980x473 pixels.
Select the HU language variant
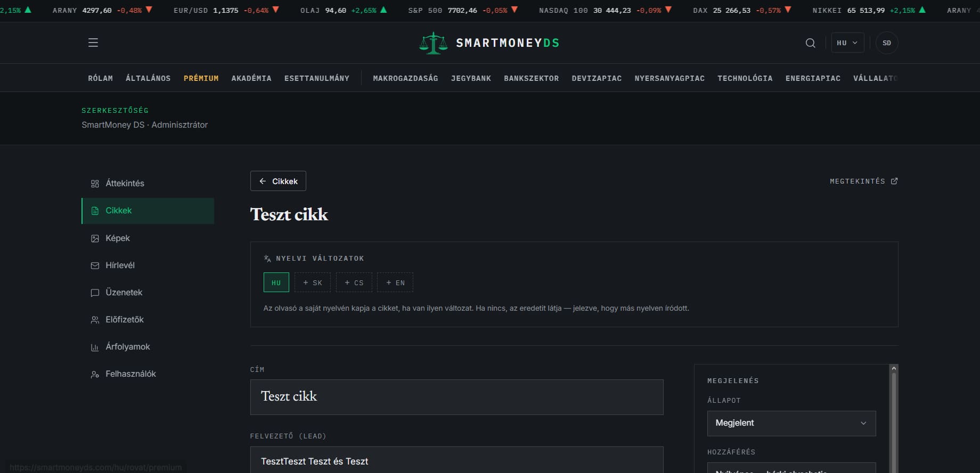click(276, 283)
